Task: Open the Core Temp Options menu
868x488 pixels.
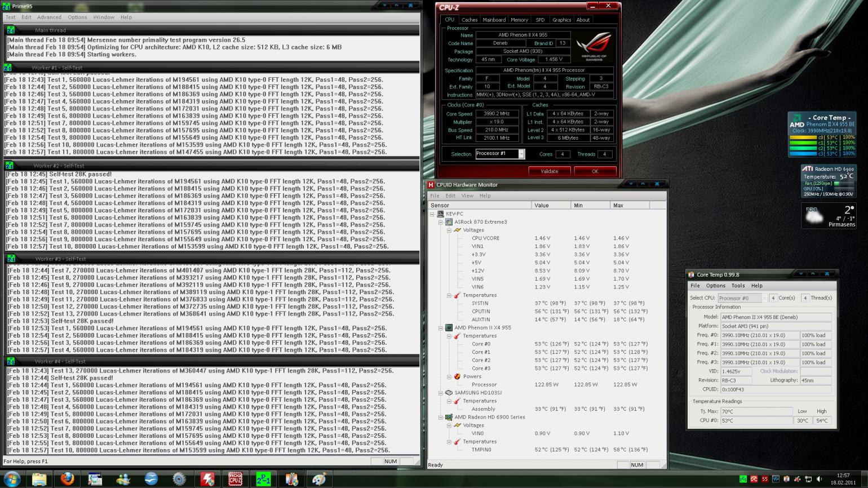Action: tap(716, 286)
